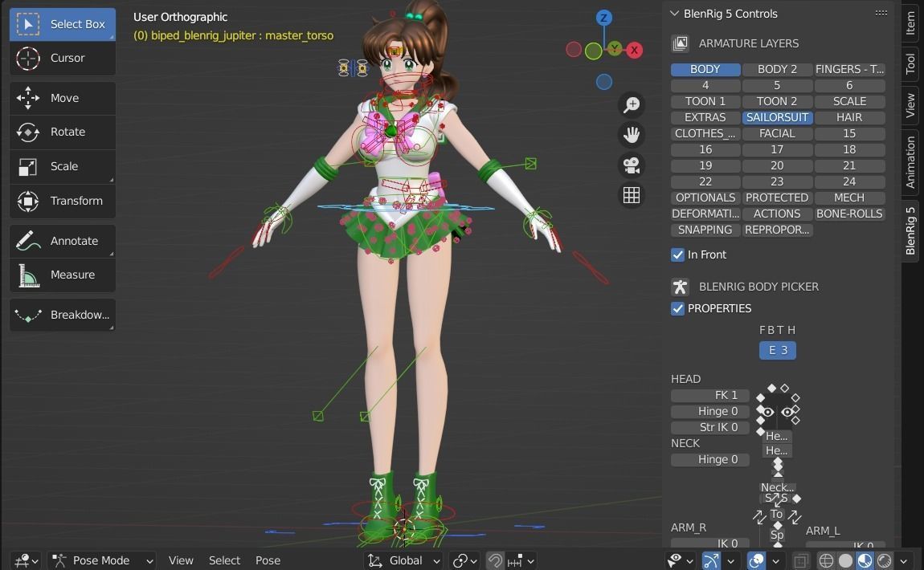
Task: Choose the Move tool
Action: click(x=63, y=98)
